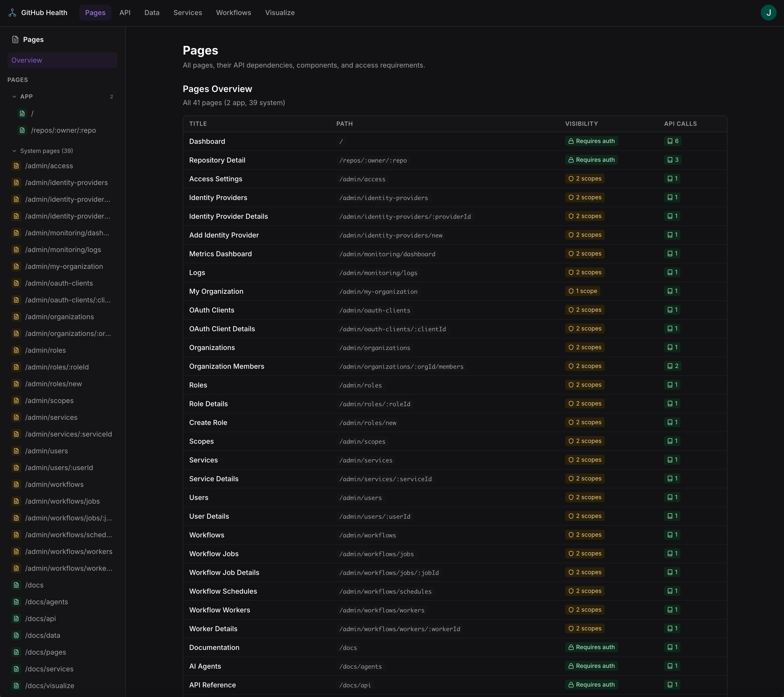The height and width of the screenshot is (697, 784).
Task: Collapse the APP section chevron
Action: [x=14, y=97]
